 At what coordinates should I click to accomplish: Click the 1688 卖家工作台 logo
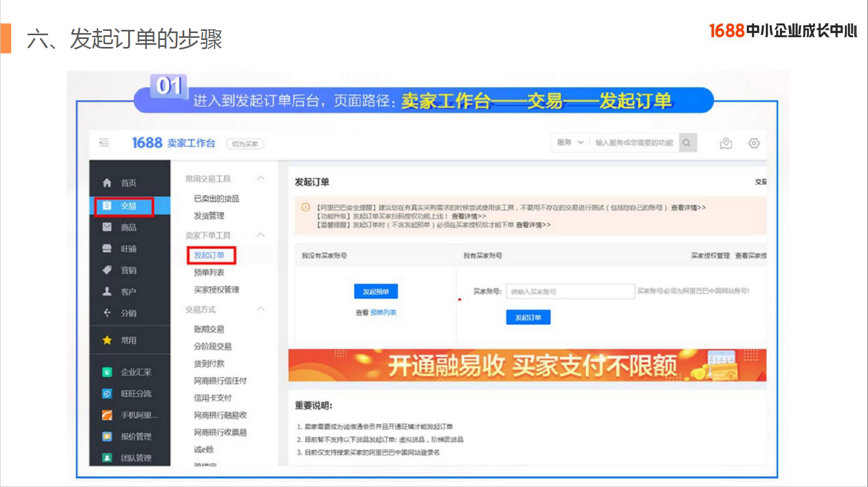coord(173,143)
